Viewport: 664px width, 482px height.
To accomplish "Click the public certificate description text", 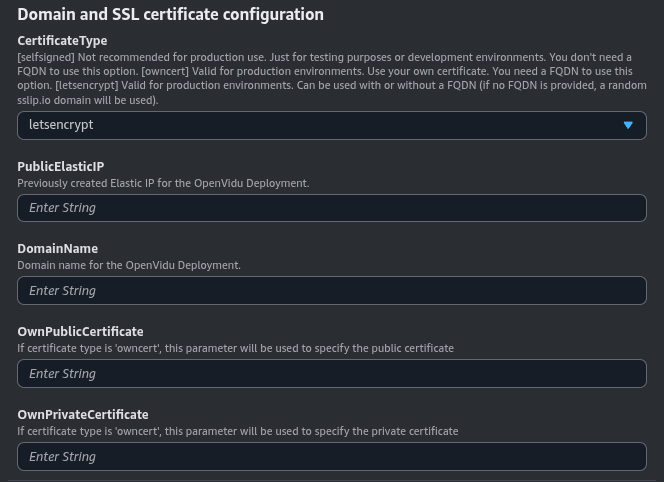I will [235, 348].
